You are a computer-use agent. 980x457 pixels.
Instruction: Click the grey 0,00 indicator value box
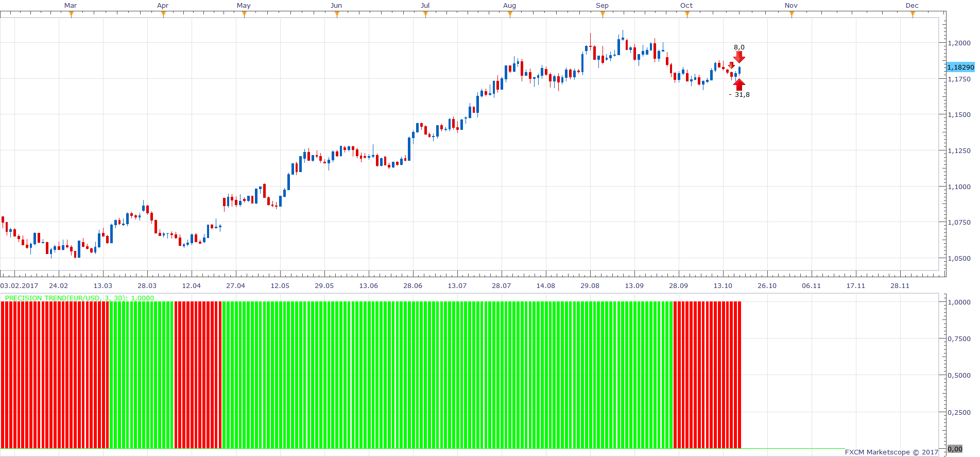pyautogui.click(x=955, y=449)
